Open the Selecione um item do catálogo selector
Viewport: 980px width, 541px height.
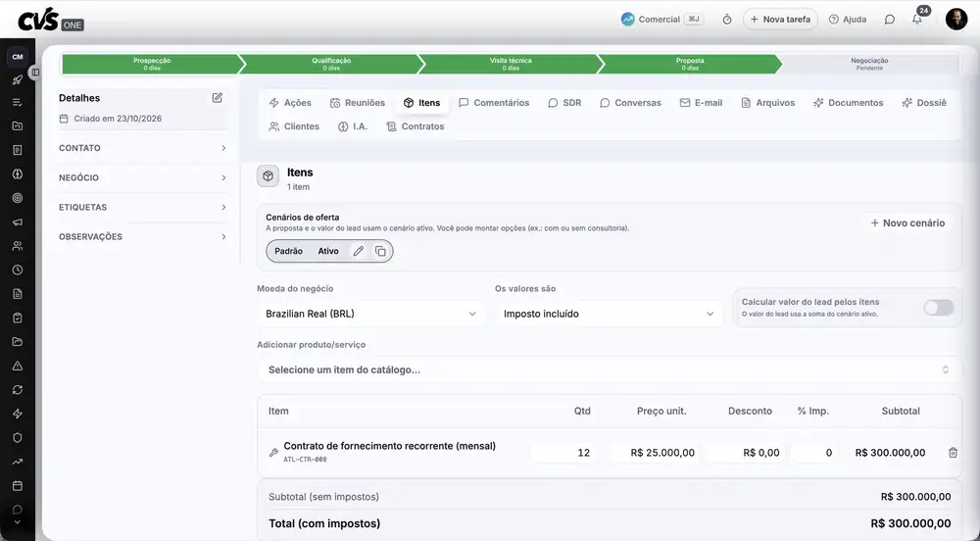[609, 369]
